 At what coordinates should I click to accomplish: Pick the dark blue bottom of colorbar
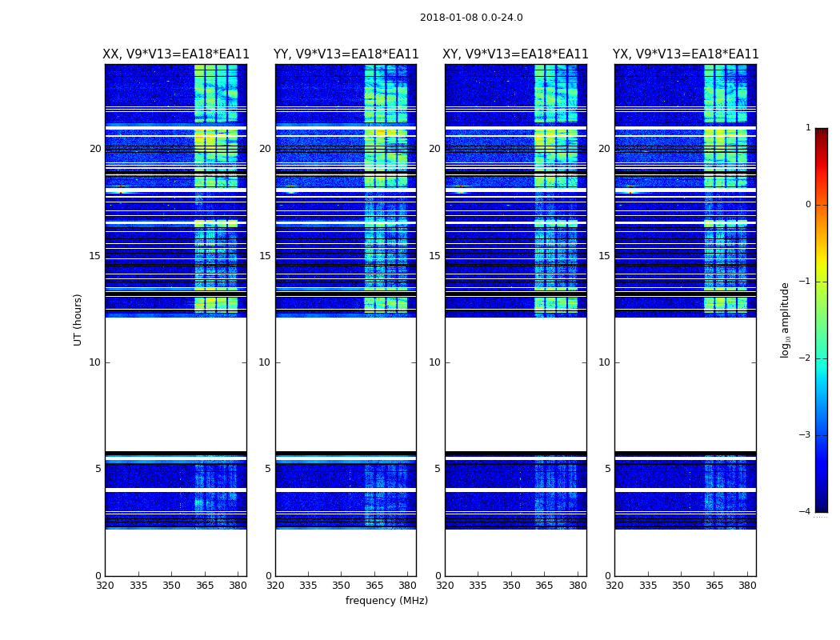[x=821, y=504]
